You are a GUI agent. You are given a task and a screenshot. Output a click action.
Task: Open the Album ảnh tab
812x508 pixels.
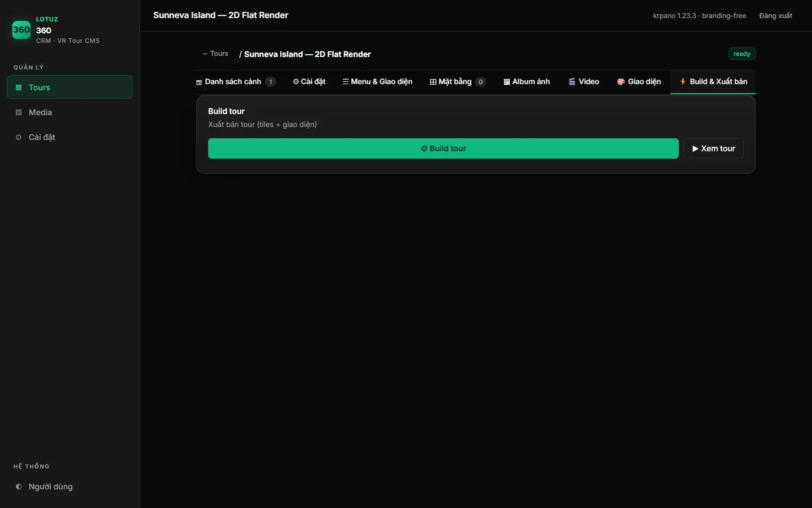pyautogui.click(x=527, y=82)
